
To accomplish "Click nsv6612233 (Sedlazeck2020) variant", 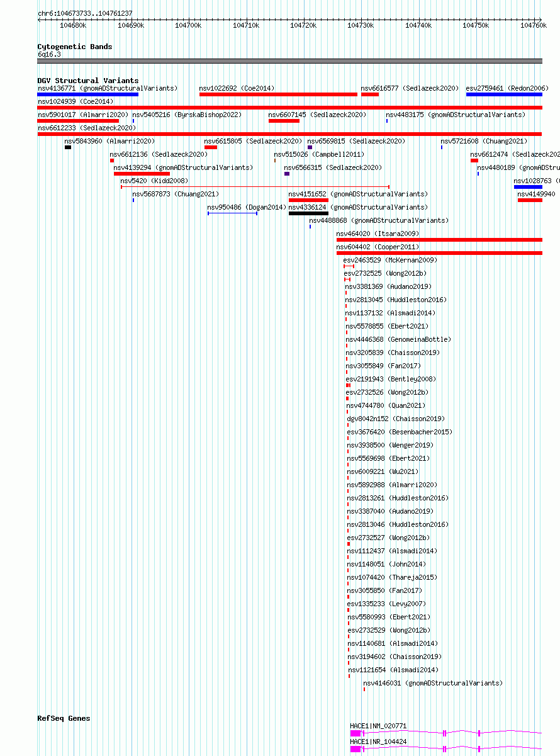I will pos(290,134).
